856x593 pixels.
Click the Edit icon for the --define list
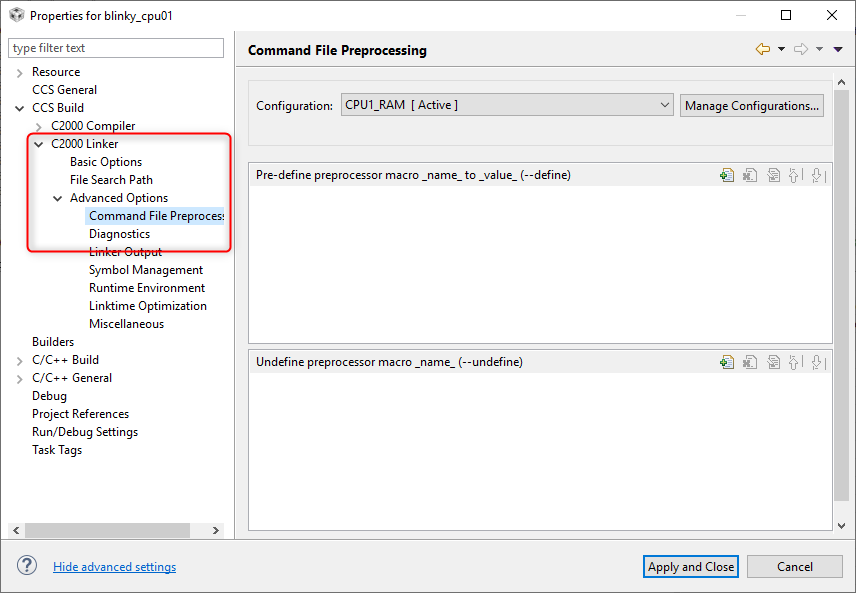[772, 175]
